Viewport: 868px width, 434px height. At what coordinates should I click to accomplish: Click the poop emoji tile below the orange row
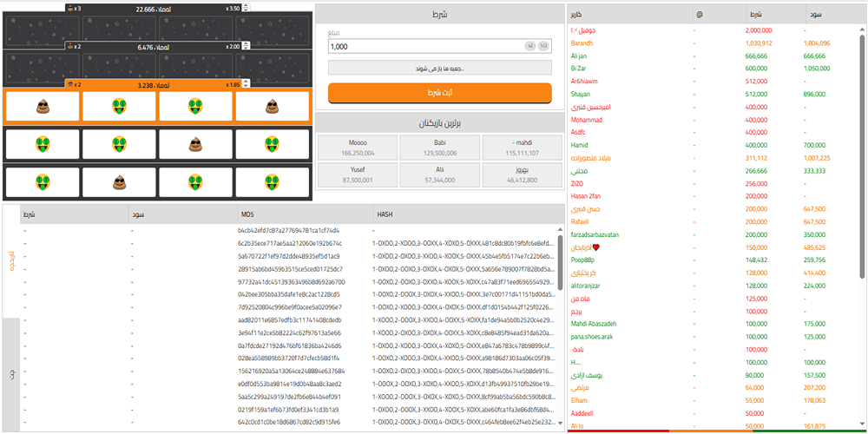click(196, 144)
